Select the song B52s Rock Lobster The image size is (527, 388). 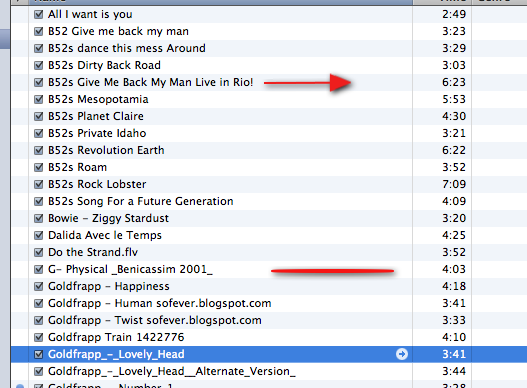[97, 184]
